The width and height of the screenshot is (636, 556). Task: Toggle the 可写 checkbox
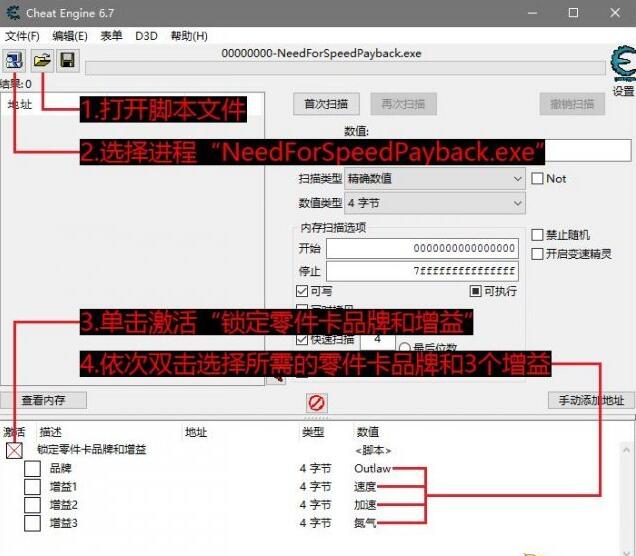coord(302,291)
